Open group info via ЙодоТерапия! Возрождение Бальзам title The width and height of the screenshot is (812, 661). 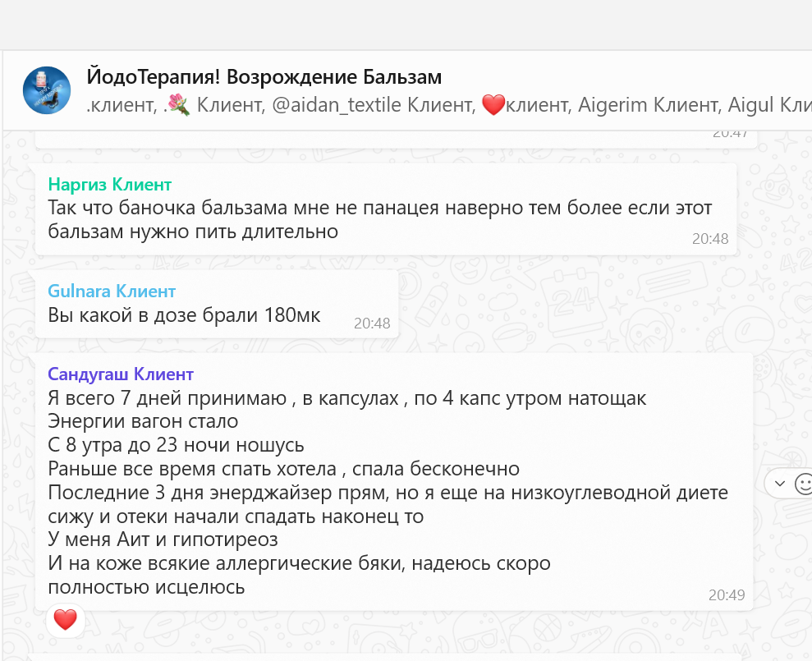pyautogui.click(x=264, y=77)
